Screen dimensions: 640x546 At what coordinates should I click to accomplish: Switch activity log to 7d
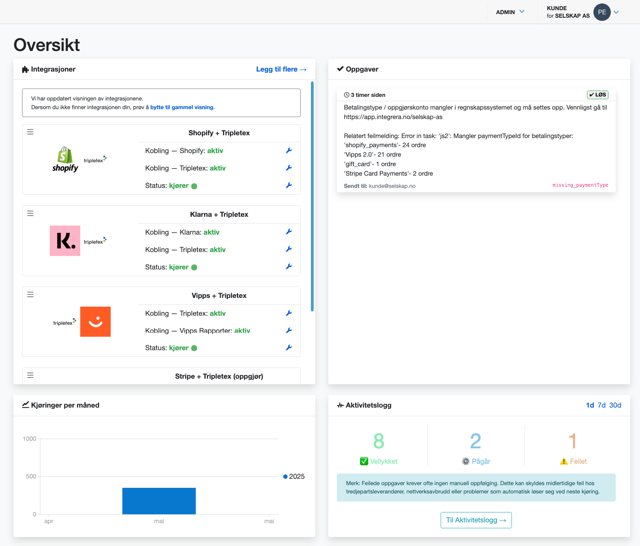tap(602, 405)
